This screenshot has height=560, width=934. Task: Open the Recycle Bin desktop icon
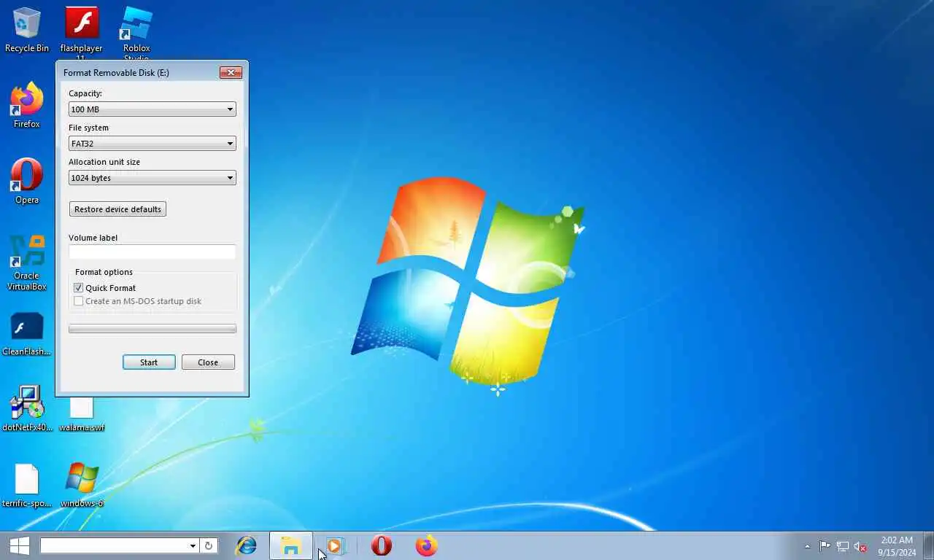point(27,31)
